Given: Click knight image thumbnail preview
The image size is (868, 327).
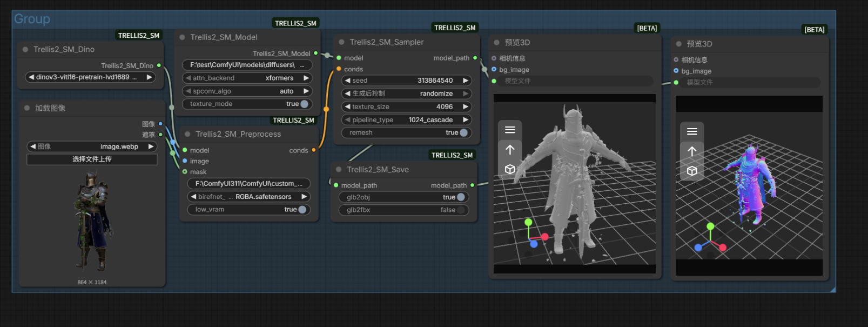Looking at the screenshot, I should click(92, 221).
